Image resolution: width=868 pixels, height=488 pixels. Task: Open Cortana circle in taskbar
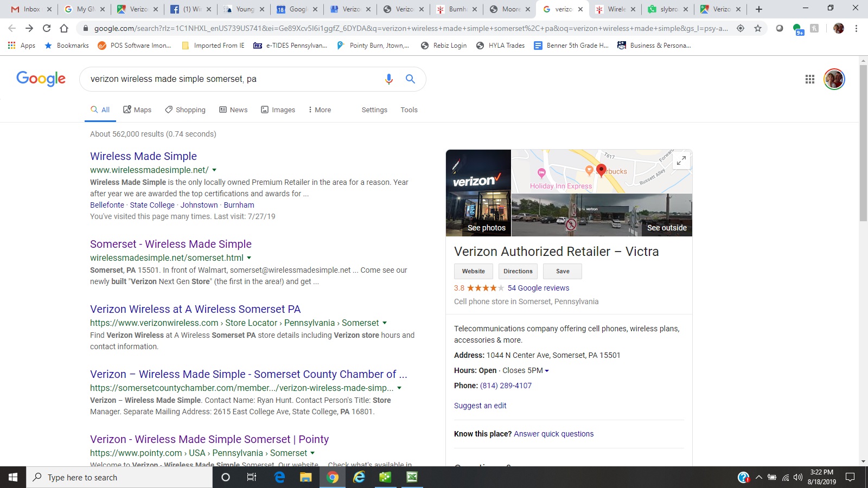click(226, 477)
